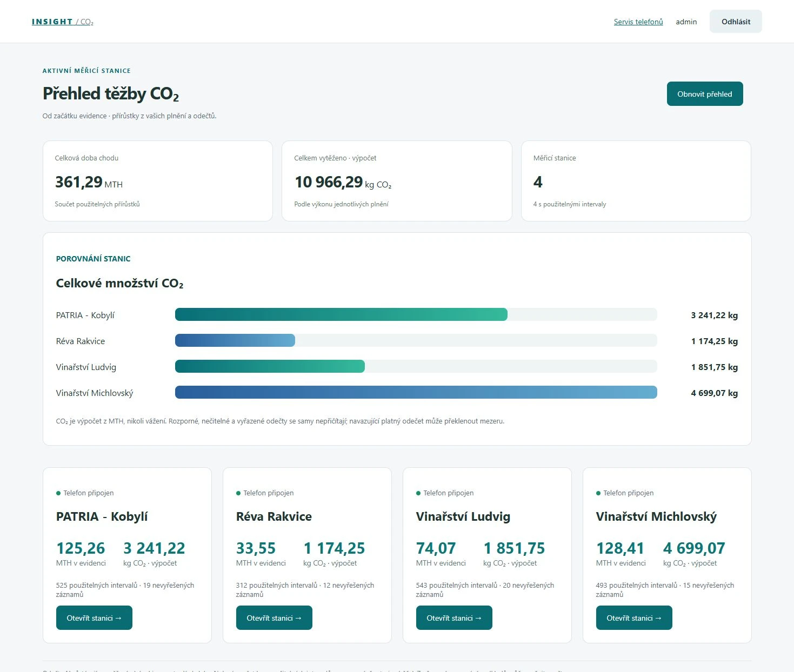
Task: Click the 525 použitelných intervalů text
Action: [x=97, y=585]
